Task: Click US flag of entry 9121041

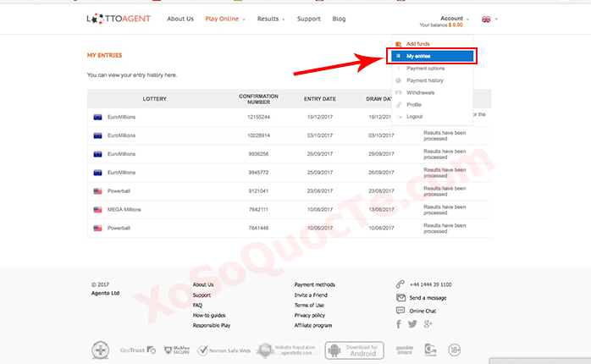Action: click(97, 191)
